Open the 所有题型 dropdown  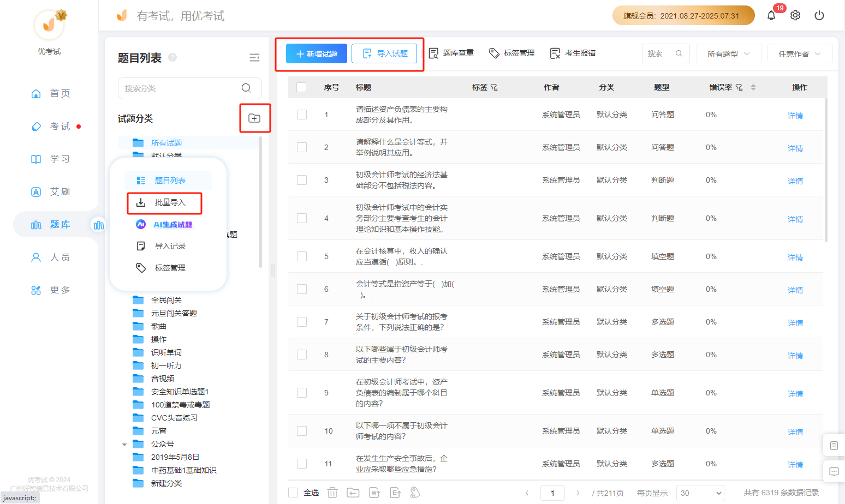point(729,53)
